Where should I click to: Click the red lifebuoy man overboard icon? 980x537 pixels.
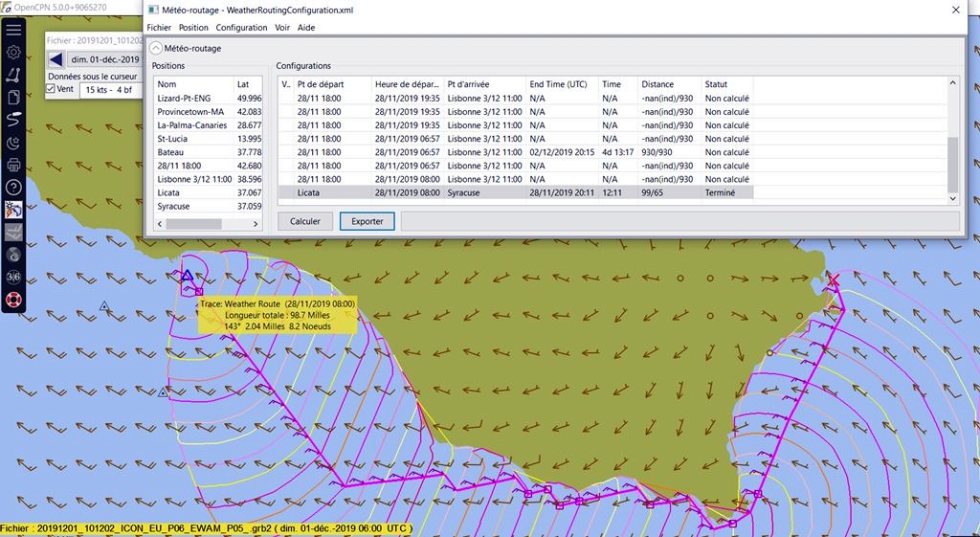click(x=13, y=300)
